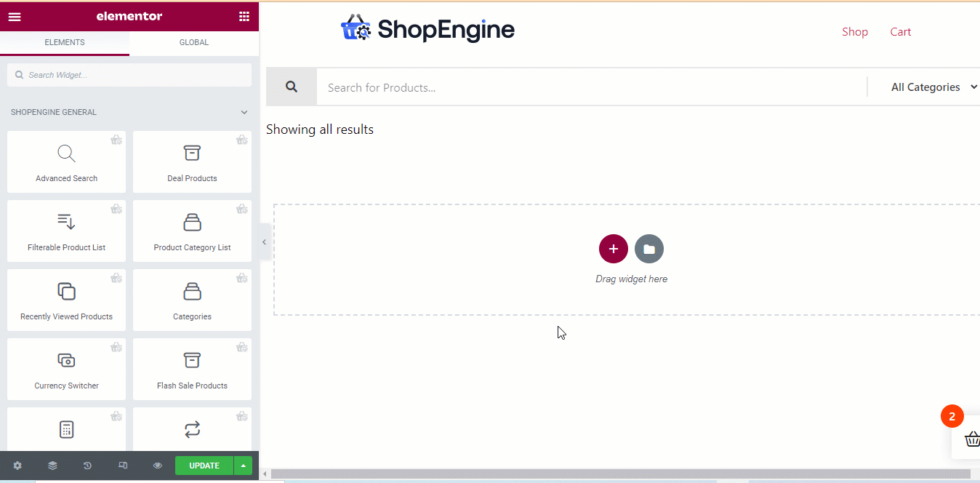The width and height of the screenshot is (980, 483).
Task: Toggle responsive mode in bottom bar
Action: click(123, 466)
